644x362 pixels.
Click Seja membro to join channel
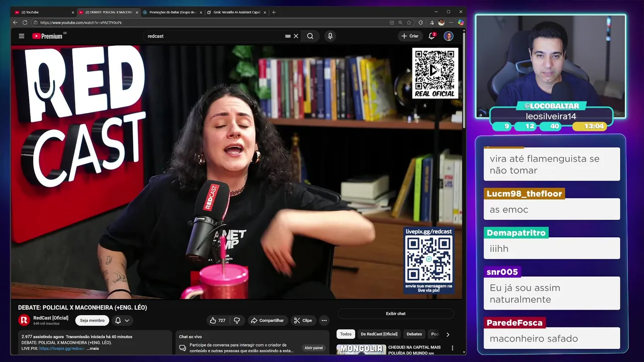(92, 320)
